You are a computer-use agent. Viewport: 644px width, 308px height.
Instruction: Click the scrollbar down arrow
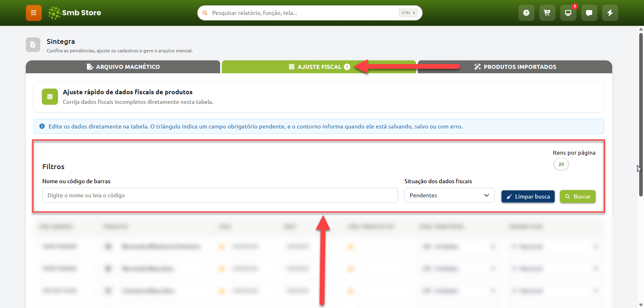[x=641, y=305]
